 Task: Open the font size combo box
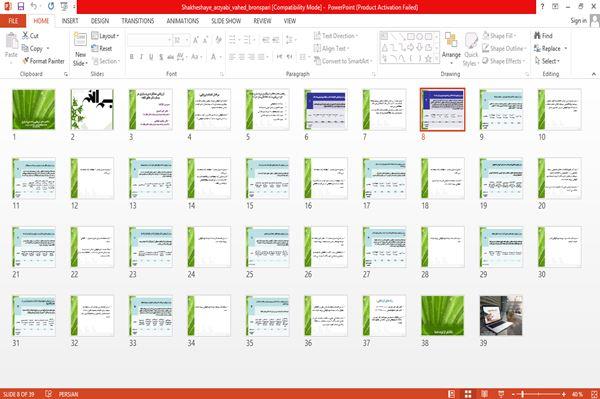(181, 40)
